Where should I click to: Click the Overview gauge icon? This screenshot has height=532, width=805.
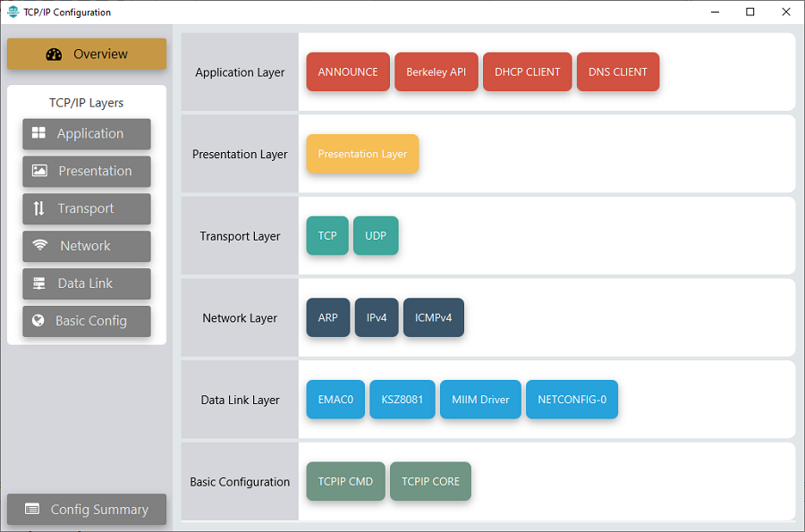(x=54, y=54)
